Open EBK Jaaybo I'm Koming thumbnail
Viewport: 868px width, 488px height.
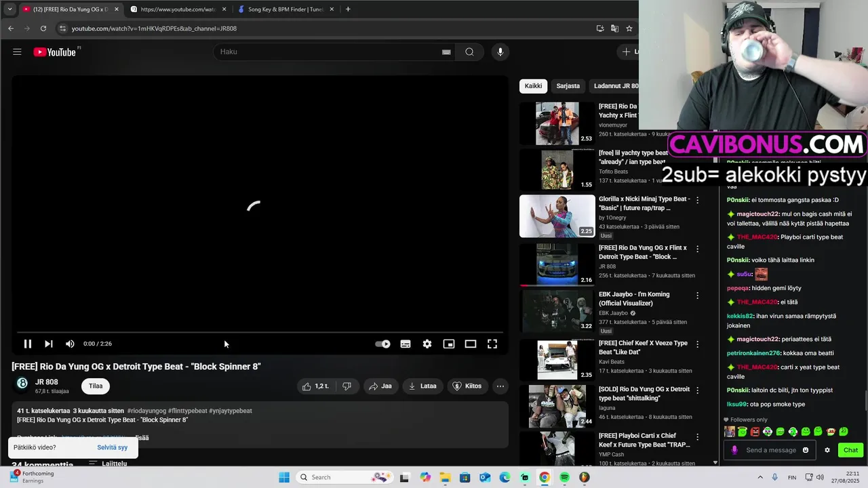click(557, 311)
